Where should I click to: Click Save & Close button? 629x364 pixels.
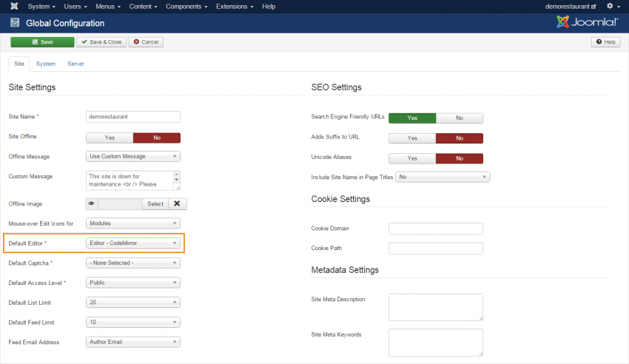point(101,41)
